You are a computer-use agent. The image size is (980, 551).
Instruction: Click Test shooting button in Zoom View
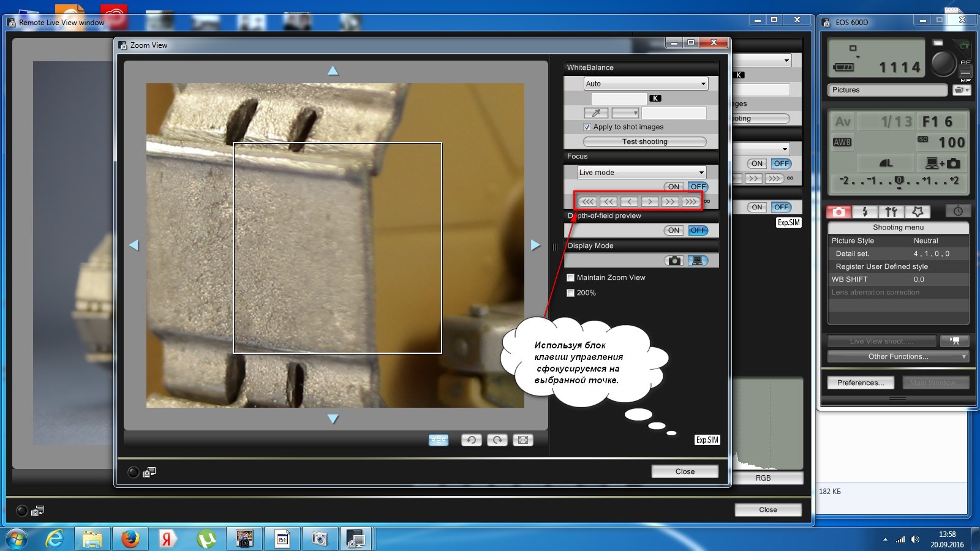pyautogui.click(x=644, y=141)
